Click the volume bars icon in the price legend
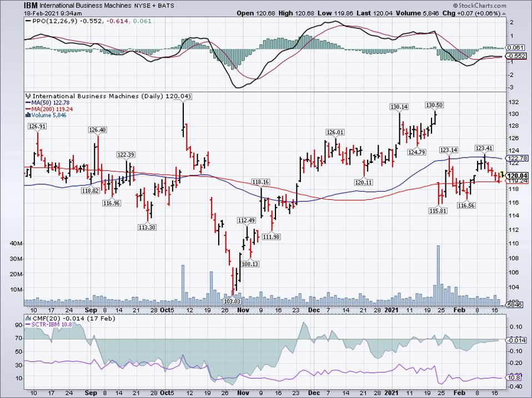Screen dimensions: 532x398 [28, 115]
